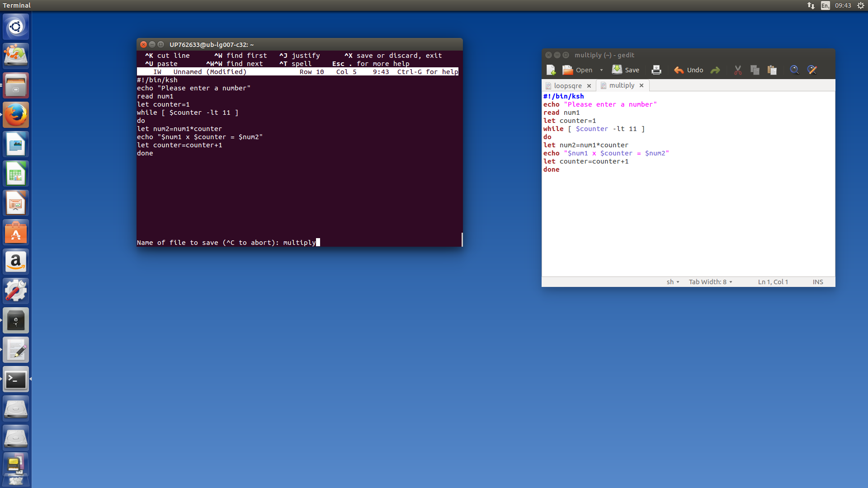Toggle INS insert mode in status bar
868x488 pixels.
click(818, 282)
